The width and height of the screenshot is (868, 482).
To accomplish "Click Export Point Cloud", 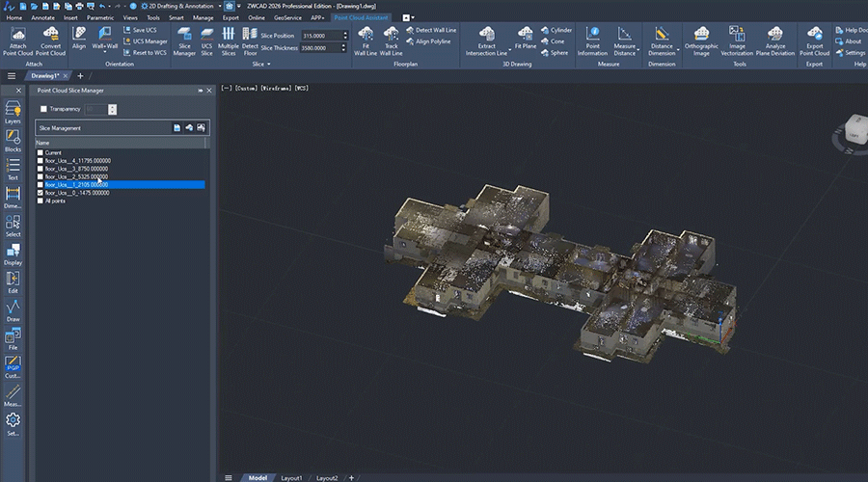I will [814, 41].
